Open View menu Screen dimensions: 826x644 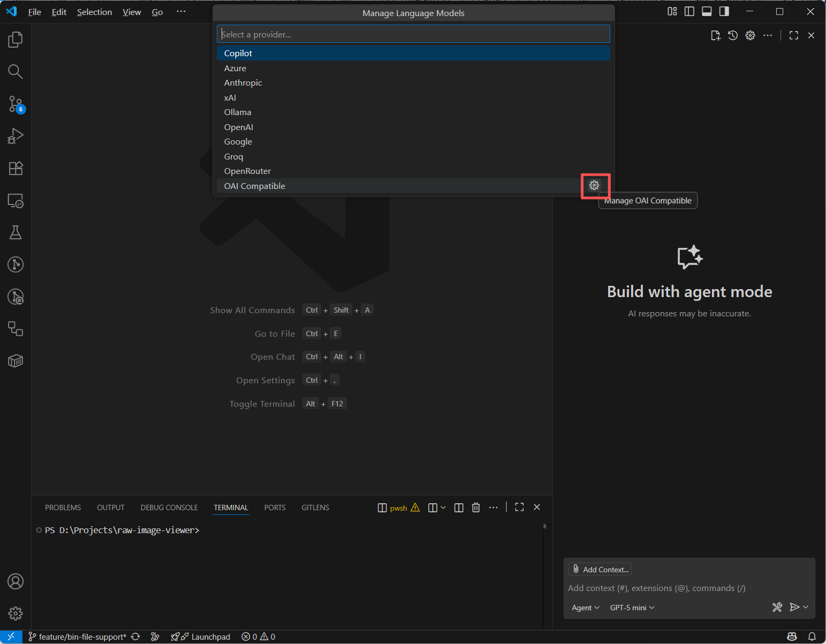(132, 12)
